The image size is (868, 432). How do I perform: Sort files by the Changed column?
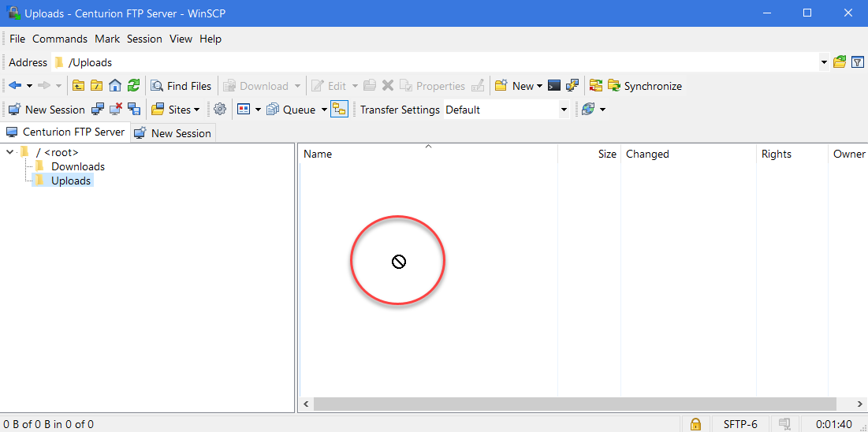(647, 154)
